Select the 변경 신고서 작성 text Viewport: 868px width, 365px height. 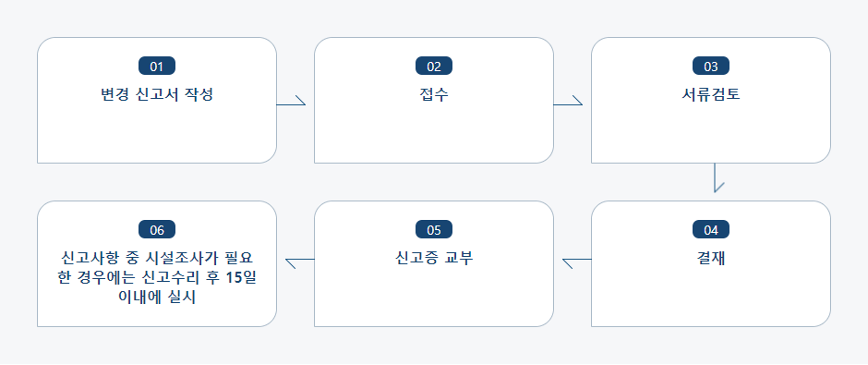point(157,94)
